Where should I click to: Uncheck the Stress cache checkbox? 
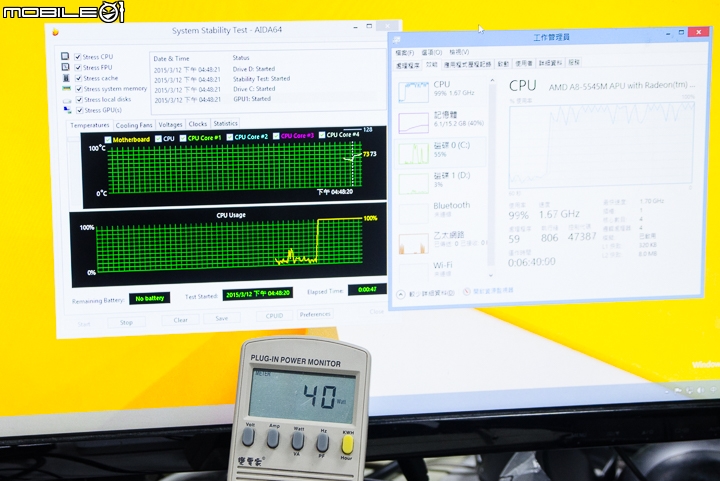pyautogui.click(x=79, y=78)
